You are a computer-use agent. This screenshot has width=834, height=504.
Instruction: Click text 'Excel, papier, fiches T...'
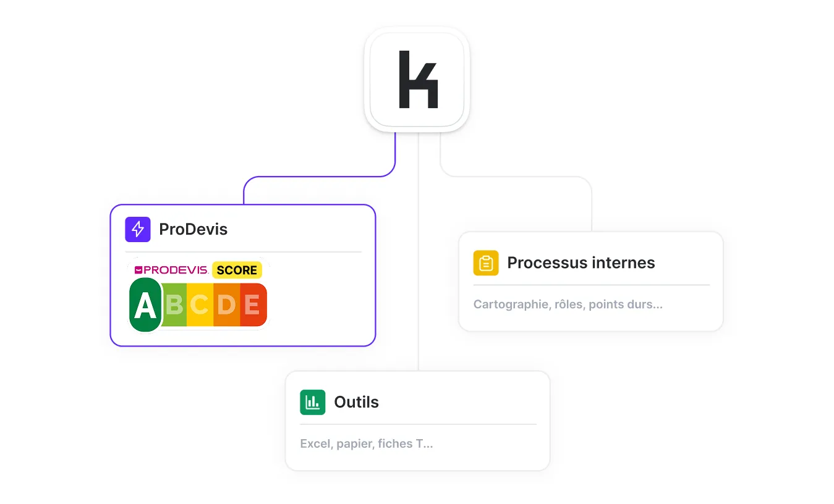pyautogui.click(x=367, y=443)
